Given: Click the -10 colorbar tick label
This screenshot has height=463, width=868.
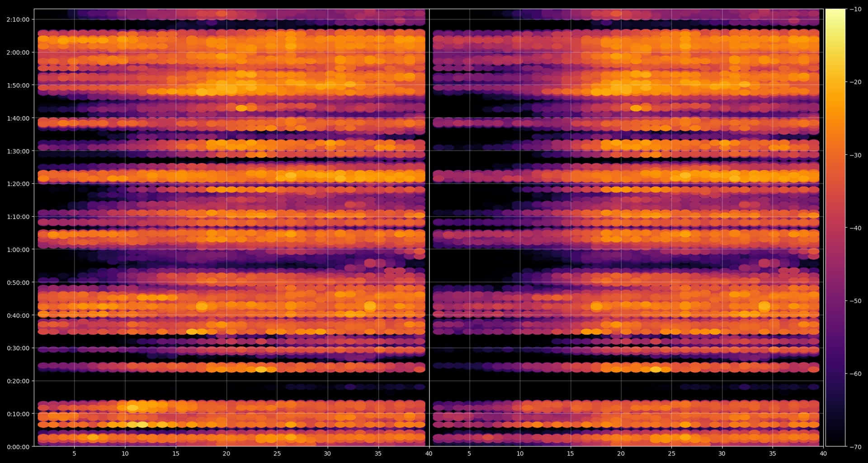Looking at the screenshot, I should [x=855, y=9].
